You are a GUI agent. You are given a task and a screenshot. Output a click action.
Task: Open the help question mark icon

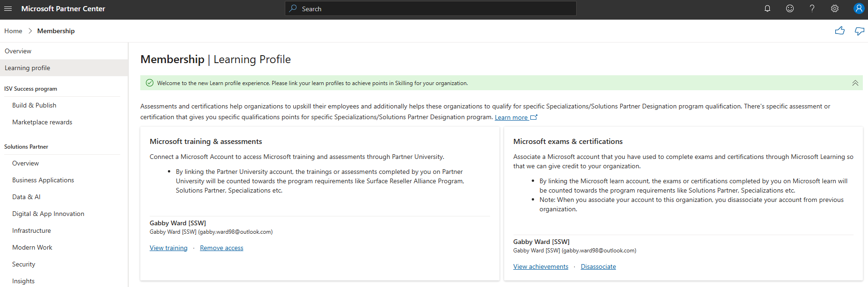click(812, 8)
